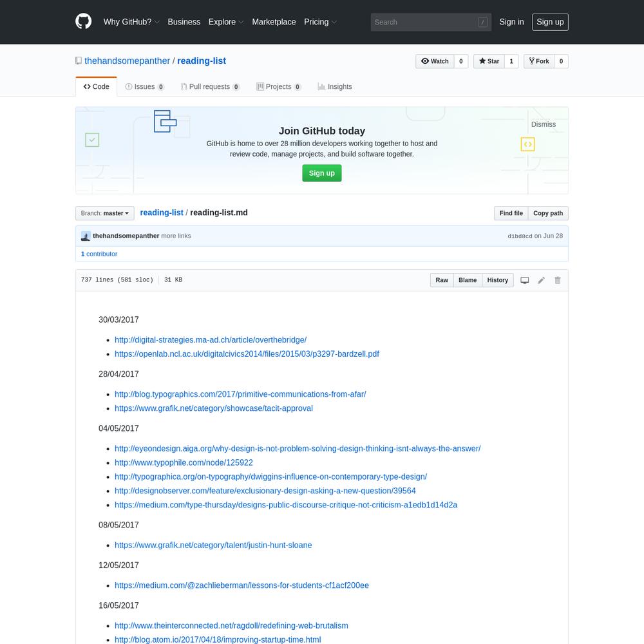Click the Find file button
This screenshot has width=644, height=644.
pyautogui.click(x=511, y=213)
